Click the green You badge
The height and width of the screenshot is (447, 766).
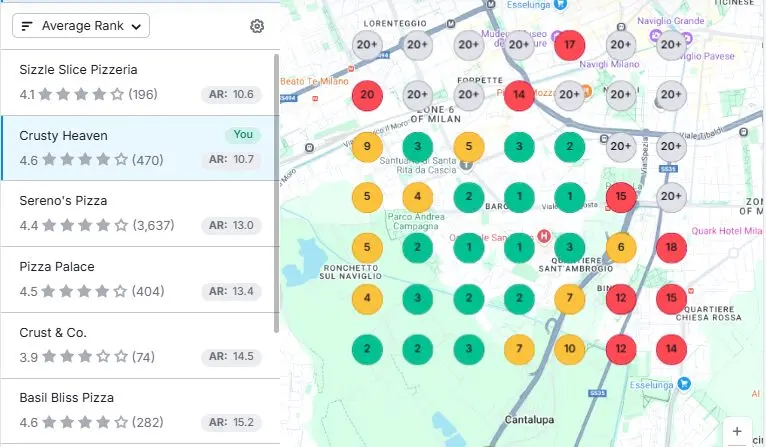(x=242, y=135)
